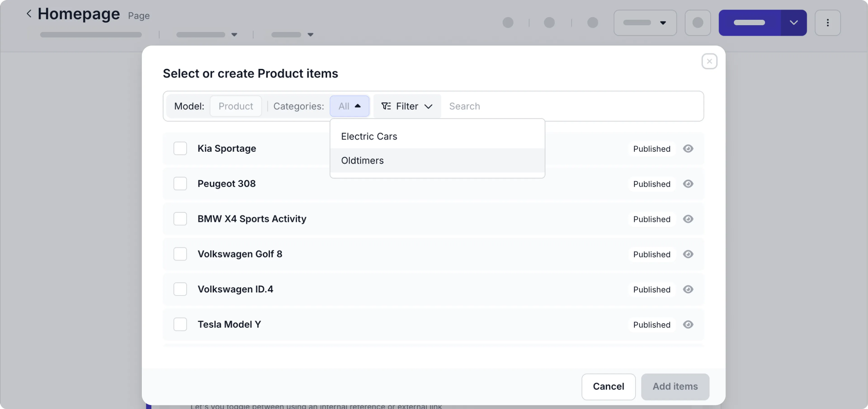Open the three-dot more options menu

click(x=827, y=23)
